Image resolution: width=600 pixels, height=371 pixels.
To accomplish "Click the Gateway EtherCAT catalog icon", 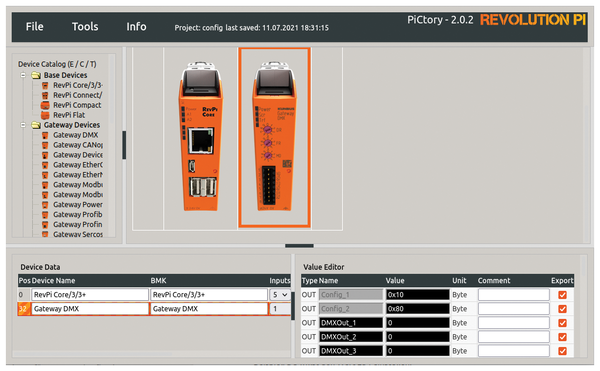I will [x=45, y=165].
